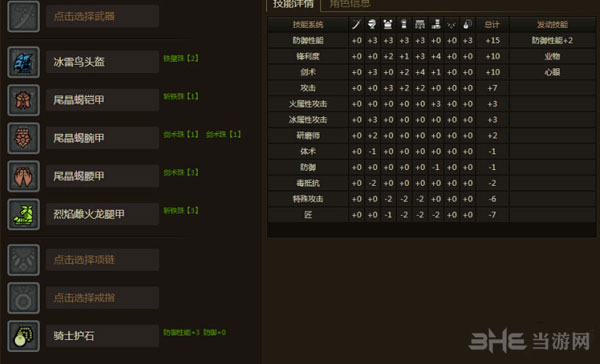
Task: Click the 冰属性攻击 skill row name
Action: tap(308, 120)
